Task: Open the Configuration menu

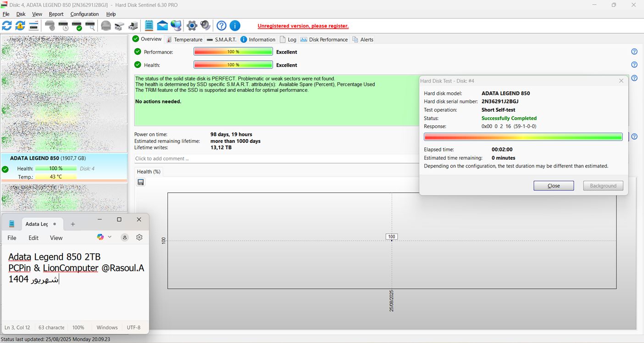Action: (x=84, y=14)
